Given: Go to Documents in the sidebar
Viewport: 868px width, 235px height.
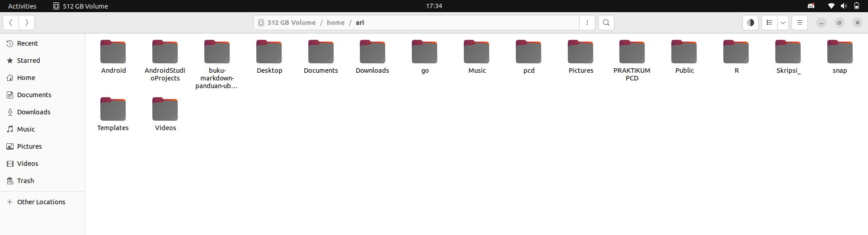Looking at the screenshot, I should click(42, 95).
